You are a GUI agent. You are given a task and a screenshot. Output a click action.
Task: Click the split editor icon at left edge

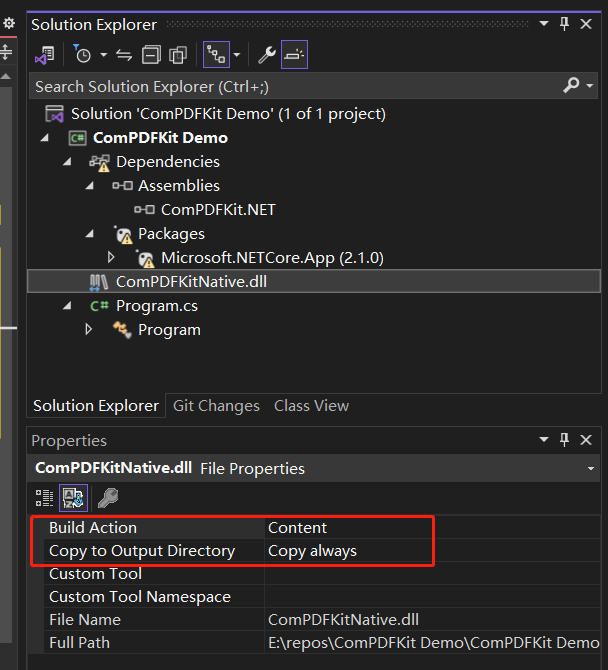[7, 52]
